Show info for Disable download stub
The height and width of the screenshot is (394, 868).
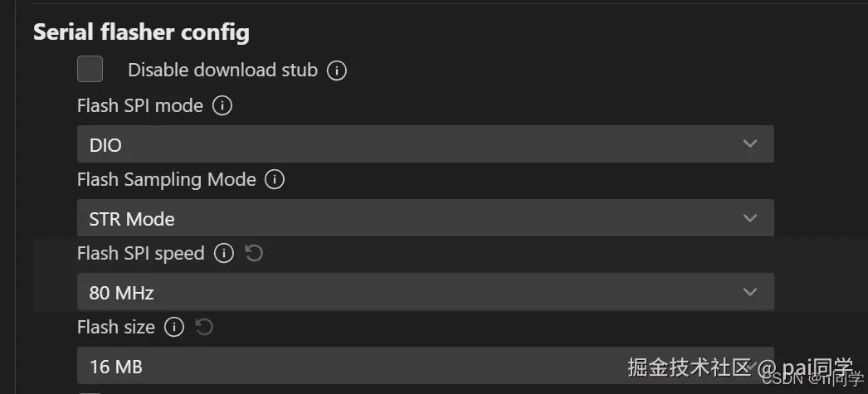336,71
